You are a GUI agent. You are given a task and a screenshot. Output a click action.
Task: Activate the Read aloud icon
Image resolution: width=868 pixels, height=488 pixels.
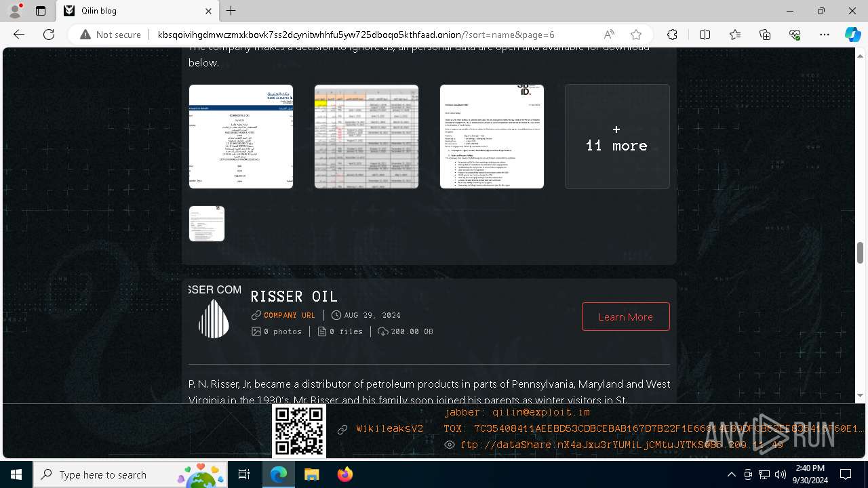pos(609,35)
